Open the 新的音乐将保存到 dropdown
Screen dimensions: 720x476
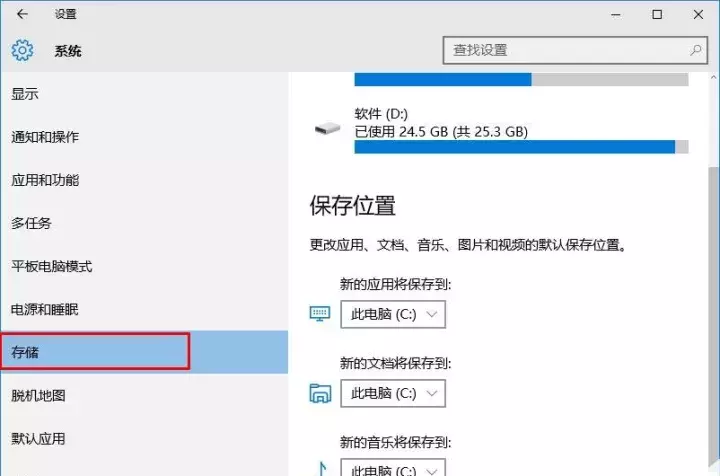(x=393, y=467)
